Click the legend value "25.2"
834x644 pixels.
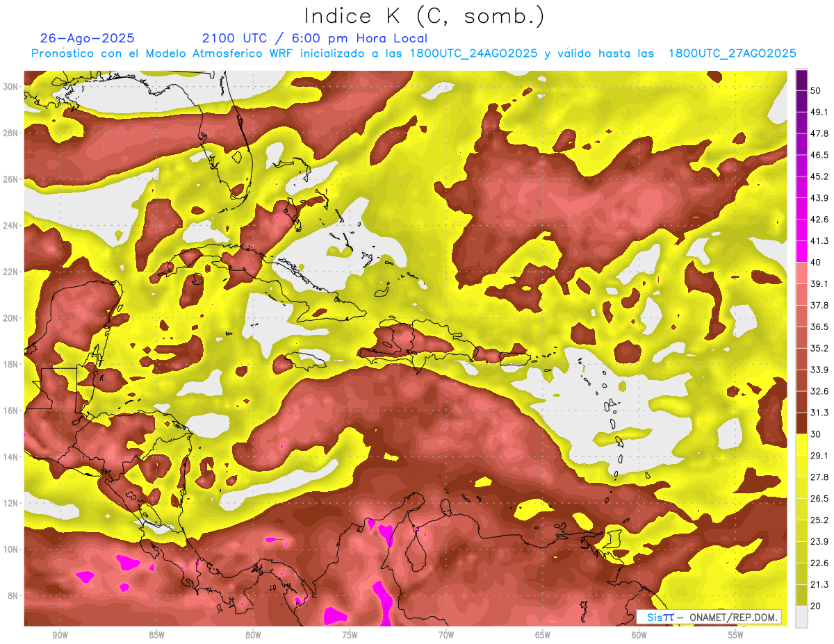point(819,520)
